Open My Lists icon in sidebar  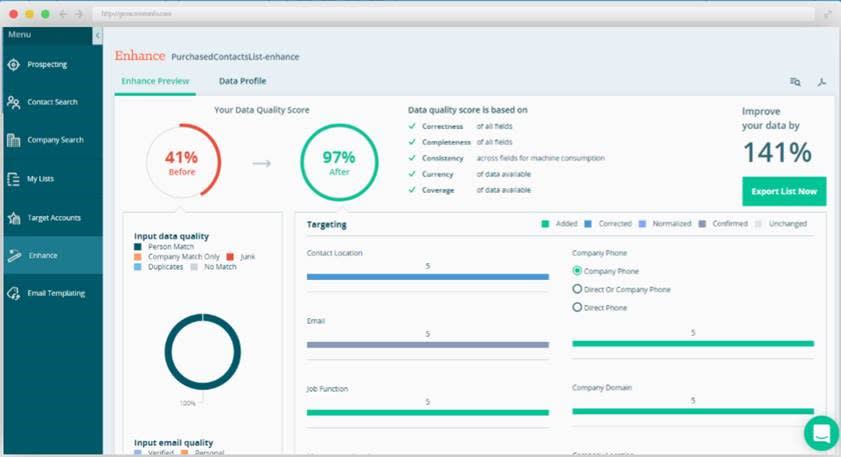pyautogui.click(x=13, y=179)
